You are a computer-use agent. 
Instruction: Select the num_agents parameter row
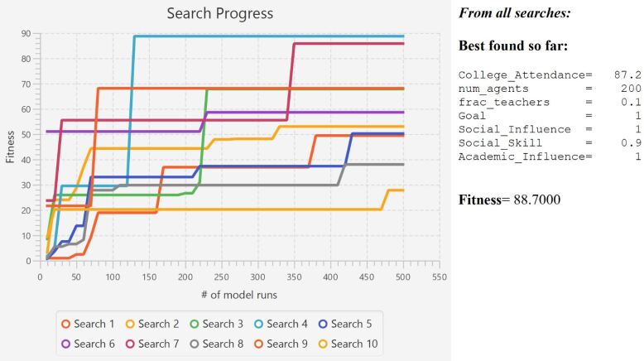click(x=550, y=89)
